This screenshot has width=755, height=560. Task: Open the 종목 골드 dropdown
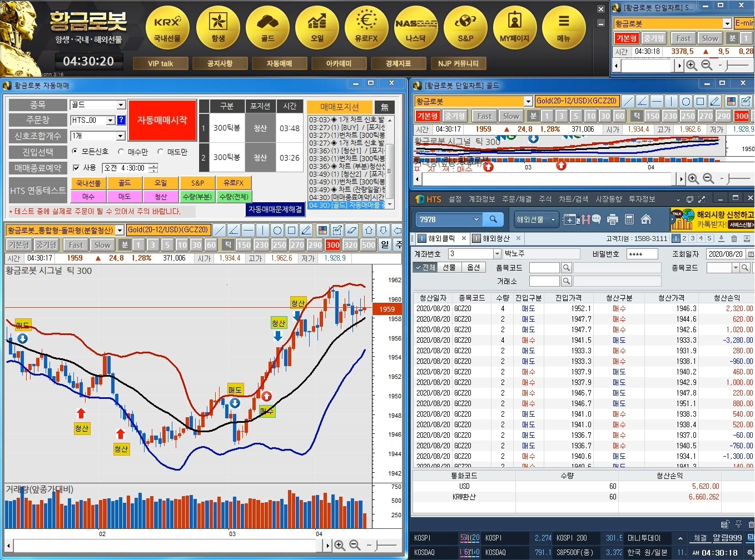(121, 104)
